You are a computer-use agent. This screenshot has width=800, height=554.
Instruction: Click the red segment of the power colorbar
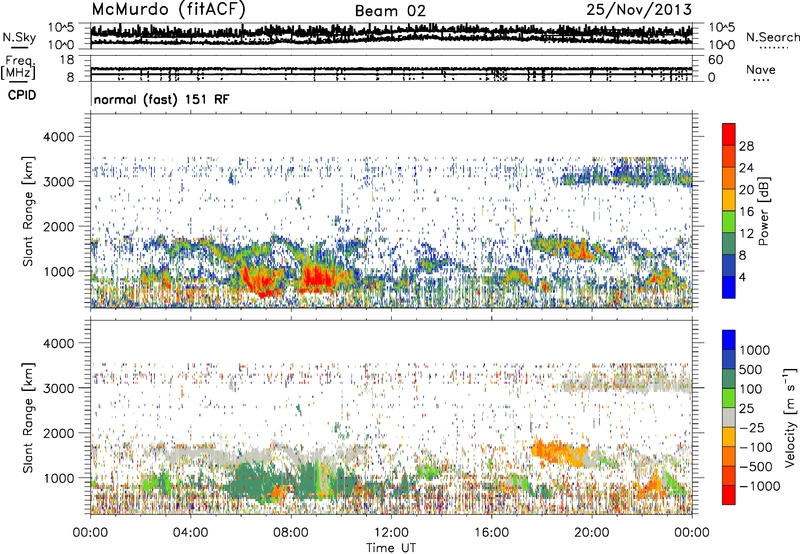729,134
